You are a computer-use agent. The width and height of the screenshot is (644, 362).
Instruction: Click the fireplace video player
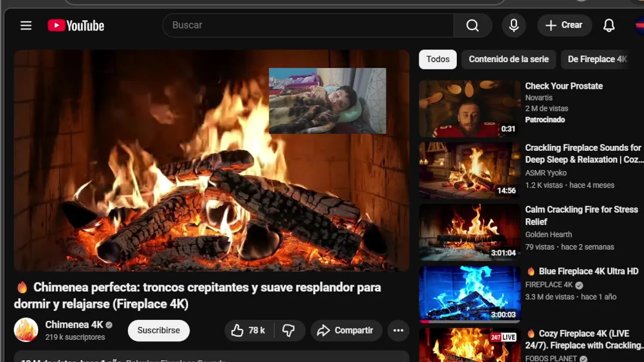point(211,161)
